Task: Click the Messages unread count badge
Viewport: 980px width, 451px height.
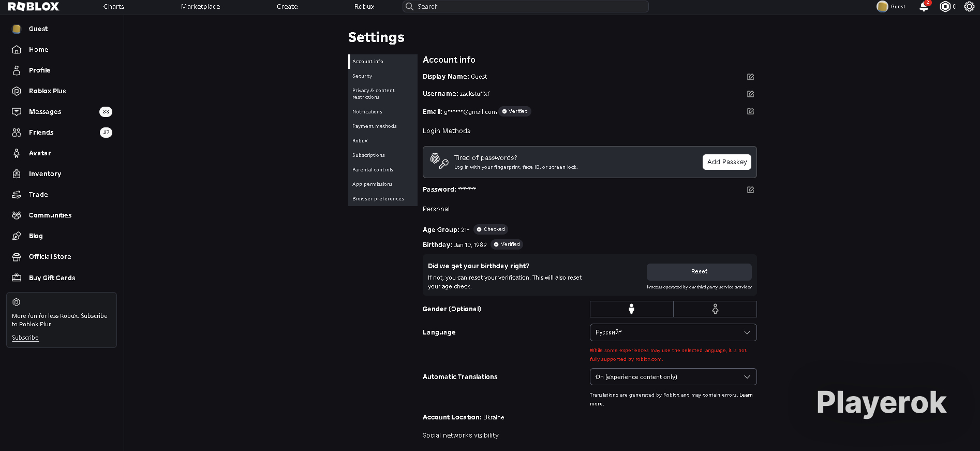Action: pyautogui.click(x=106, y=112)
